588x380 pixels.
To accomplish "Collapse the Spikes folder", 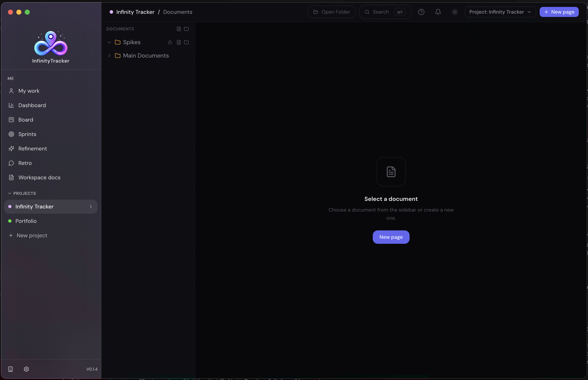I will tap(109, 42).
